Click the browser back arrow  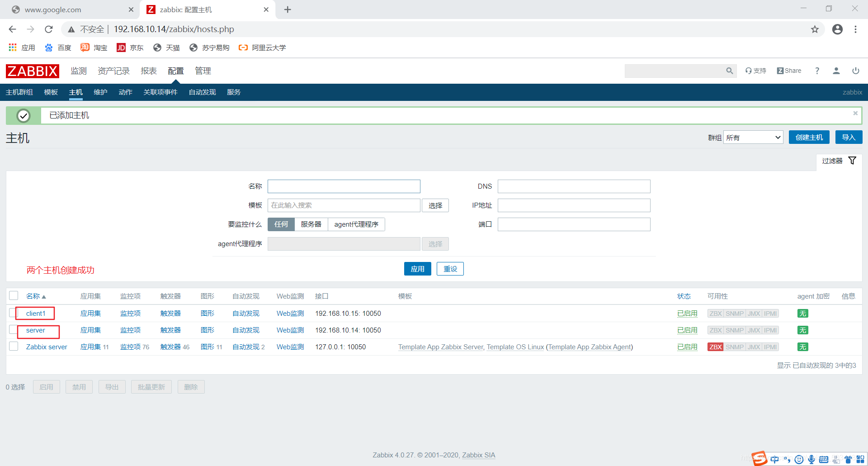(12, 29)
